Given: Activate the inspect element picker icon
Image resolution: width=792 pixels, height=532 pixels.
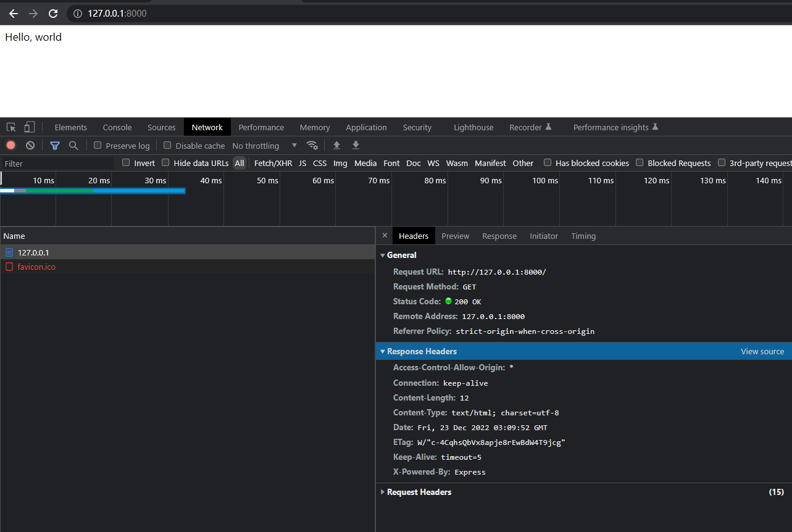Looking at the screenshot, I should coord(11,127).
